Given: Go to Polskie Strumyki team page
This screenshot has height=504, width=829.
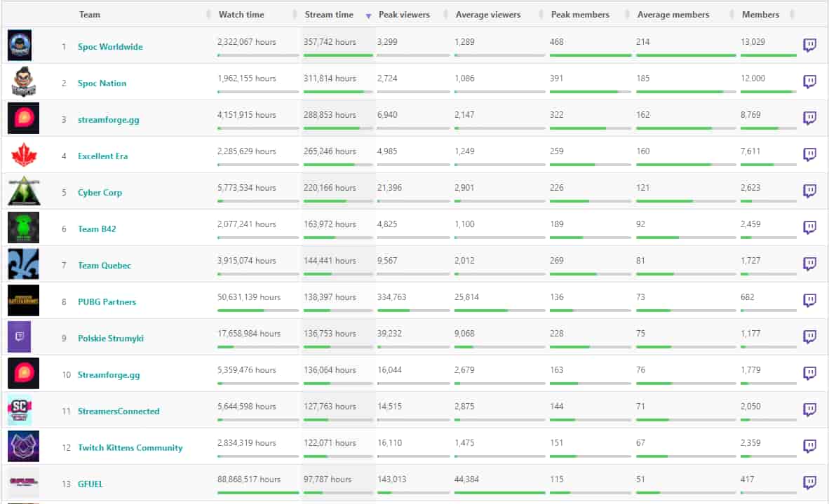Looking at the screenshot, I should pos(111,339).
